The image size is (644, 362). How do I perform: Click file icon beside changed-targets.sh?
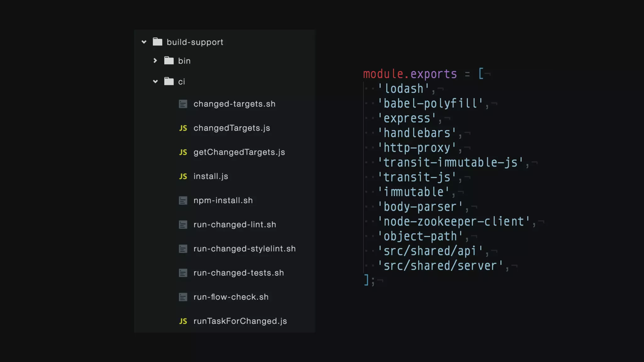click(x=183, y=104)
